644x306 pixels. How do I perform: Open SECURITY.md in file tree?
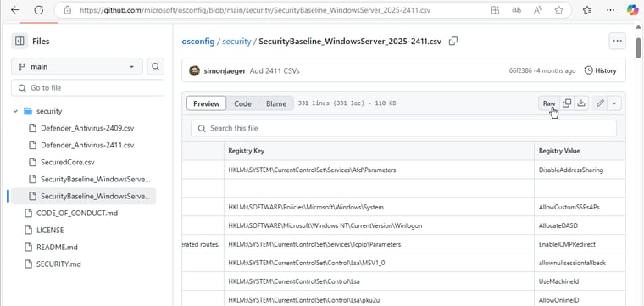click(58, 264)
